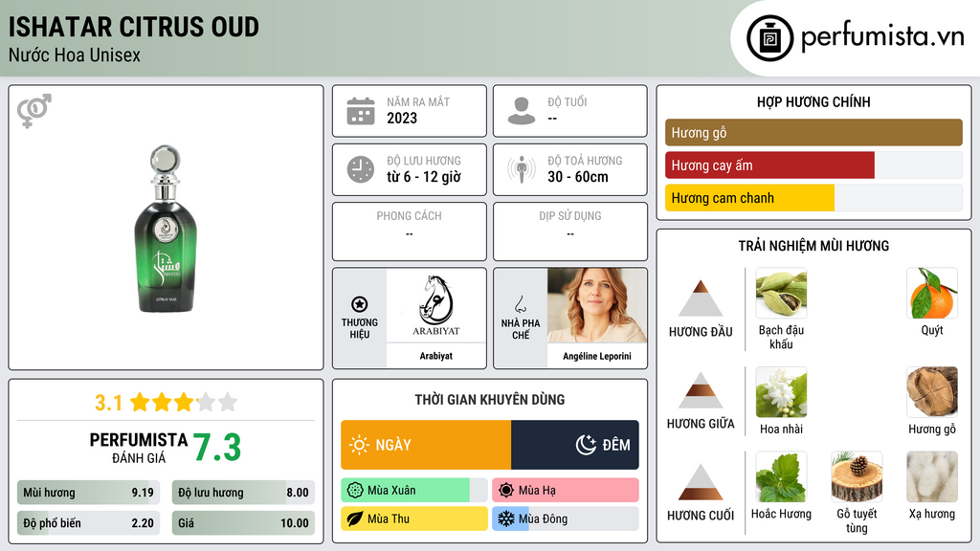This screenshot has height=551, width=980.
Task: Click the ISHATAR CITRUS OUD title
Action: click(134, 27)
